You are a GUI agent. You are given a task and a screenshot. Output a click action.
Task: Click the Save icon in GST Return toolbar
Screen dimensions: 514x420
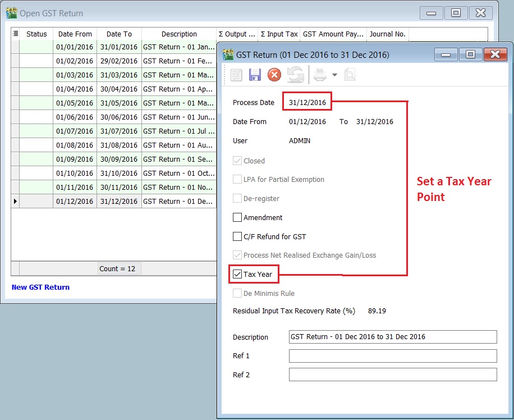pyautogui.click(x=255, y=75)
